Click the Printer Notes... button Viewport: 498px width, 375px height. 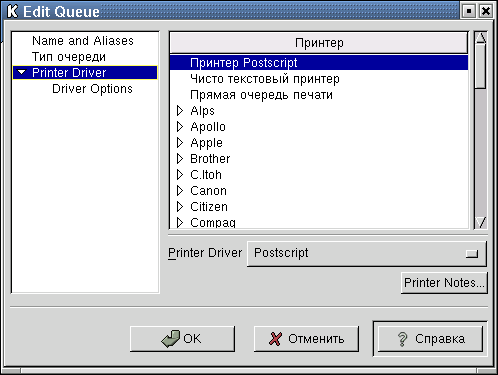click(x=444, y=283)
